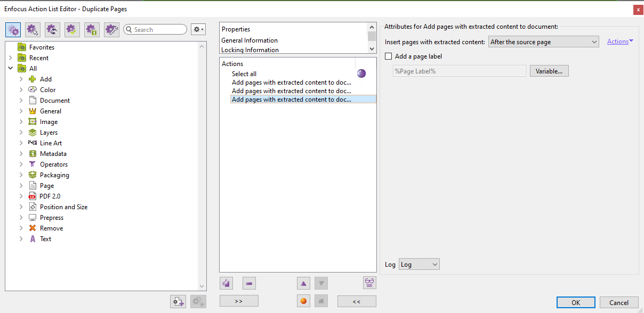
Task: Confirm with the OK button
Action: pos(576,302)
